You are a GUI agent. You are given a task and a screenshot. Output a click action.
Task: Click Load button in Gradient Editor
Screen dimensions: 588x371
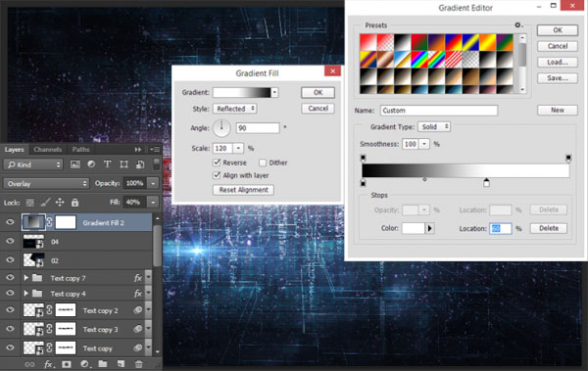tap(558, 63)
